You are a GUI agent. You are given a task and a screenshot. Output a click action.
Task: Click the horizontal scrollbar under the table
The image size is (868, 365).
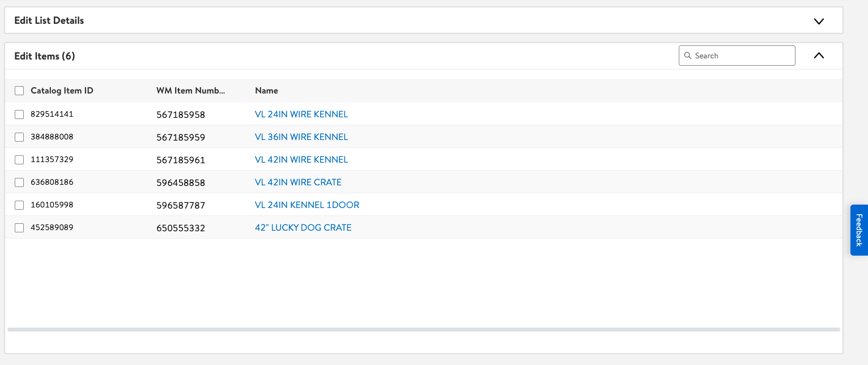tap(424, 329)
